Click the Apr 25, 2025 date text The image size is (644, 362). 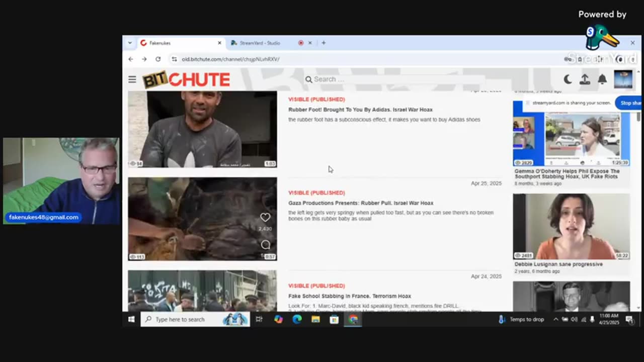pyautogui.click(x=486, y=184)
